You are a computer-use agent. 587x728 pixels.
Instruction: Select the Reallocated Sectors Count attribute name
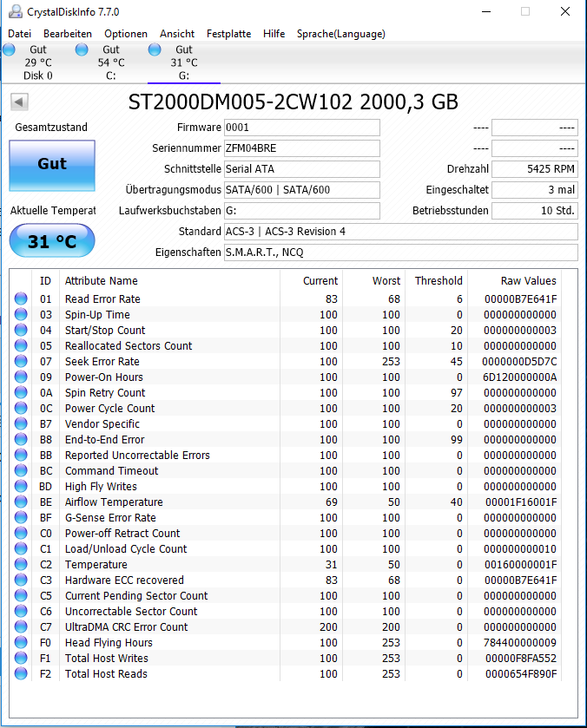pyautogui.click(x=129, y=346)
